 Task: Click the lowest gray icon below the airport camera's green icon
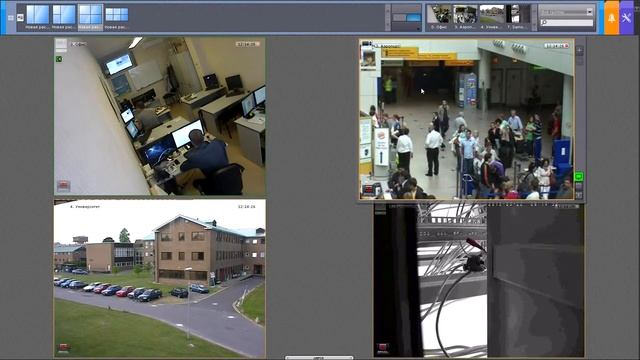coord(579,195)
